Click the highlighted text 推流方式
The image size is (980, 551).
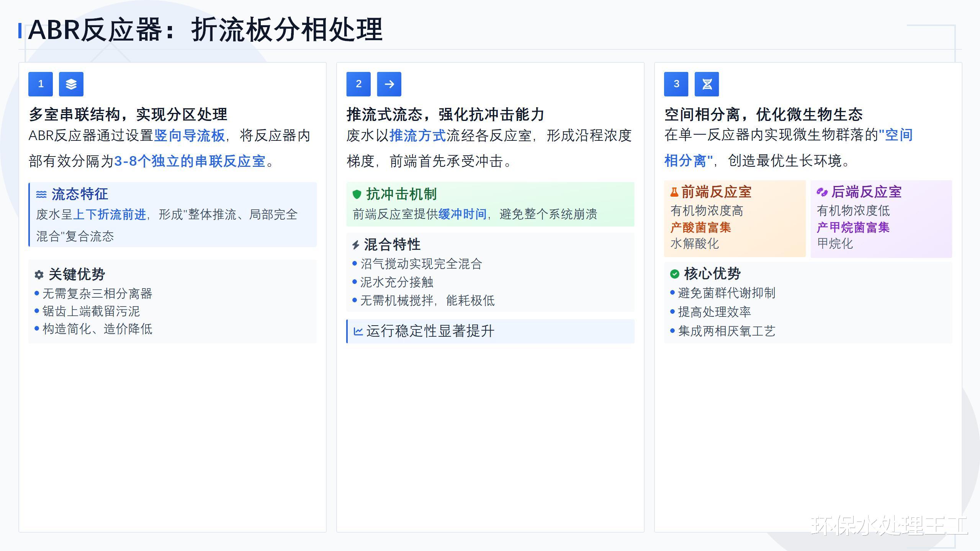pyautogui.click(x=417, y=135)
